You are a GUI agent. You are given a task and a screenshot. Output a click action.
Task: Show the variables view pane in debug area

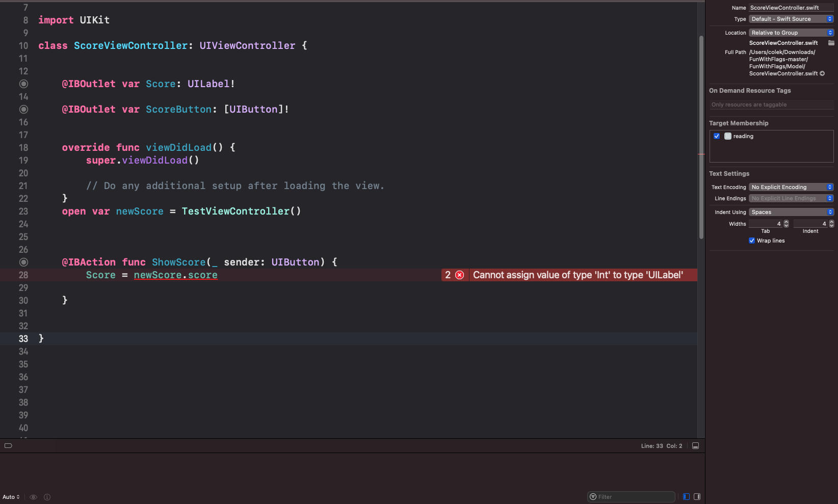point(686,497)
